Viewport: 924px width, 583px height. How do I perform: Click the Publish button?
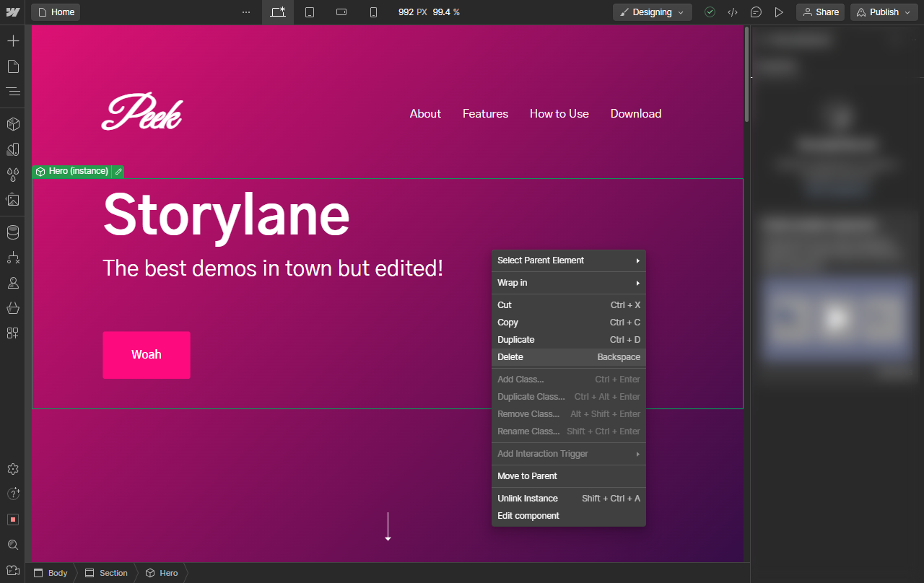[x=884, y=12]
